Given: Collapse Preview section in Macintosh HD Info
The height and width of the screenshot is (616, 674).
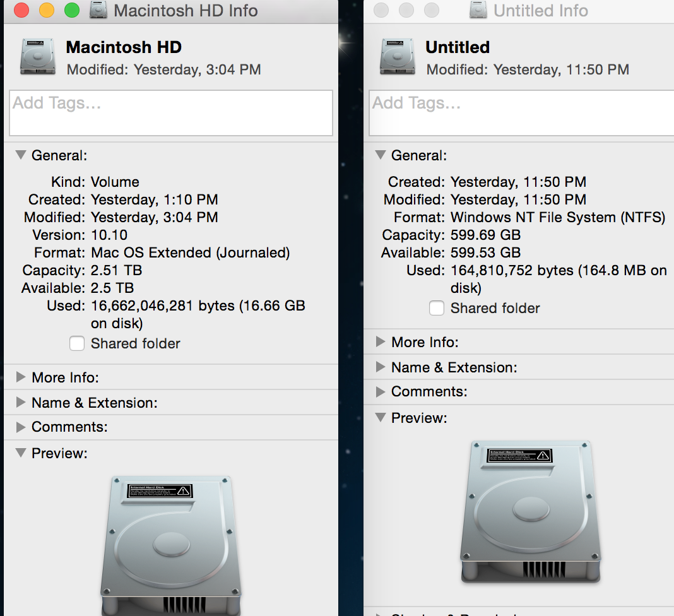Looking at the screenshot, I should tap(21, 453).
